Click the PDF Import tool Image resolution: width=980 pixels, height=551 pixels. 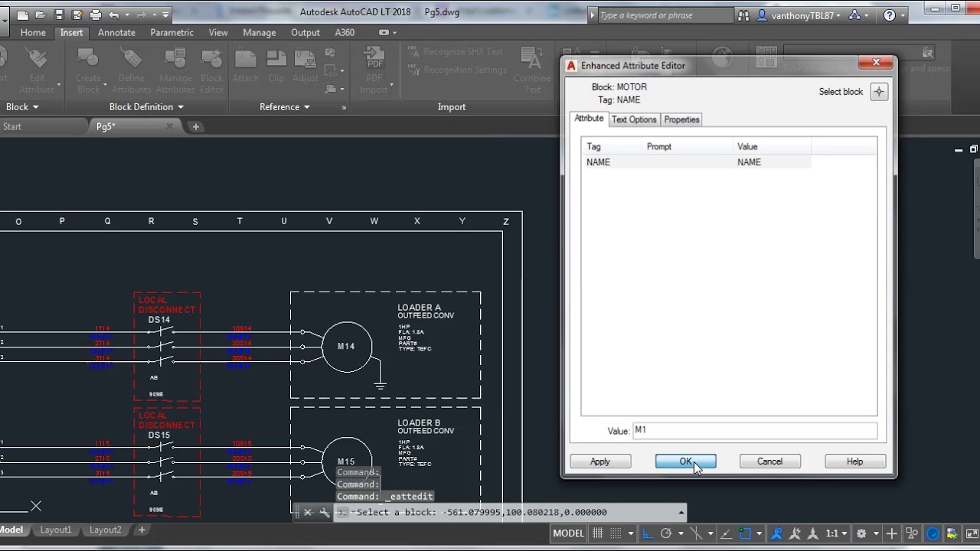(x=374, y=69)
